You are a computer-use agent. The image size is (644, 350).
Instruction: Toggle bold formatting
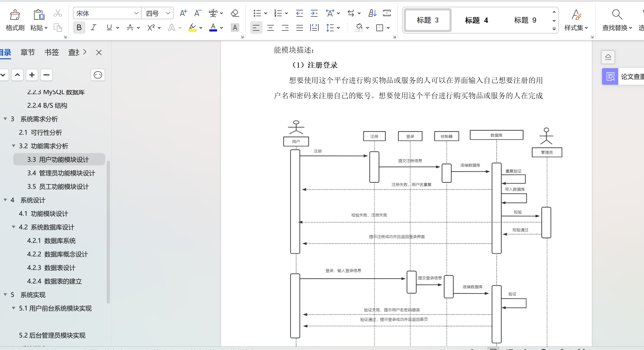tap(79, 28)
